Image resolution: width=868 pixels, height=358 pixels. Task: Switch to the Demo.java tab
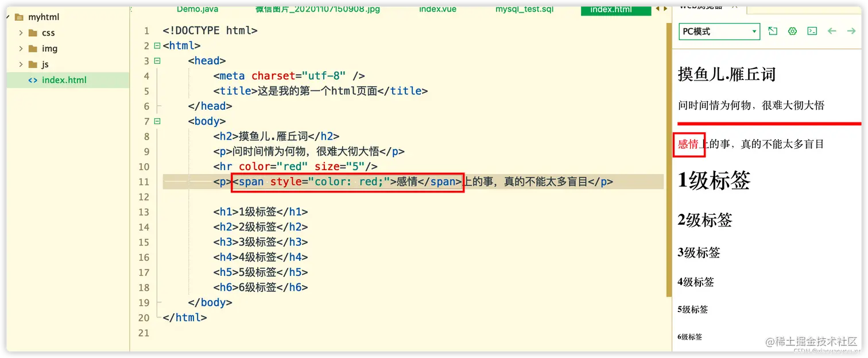[197, 9]
